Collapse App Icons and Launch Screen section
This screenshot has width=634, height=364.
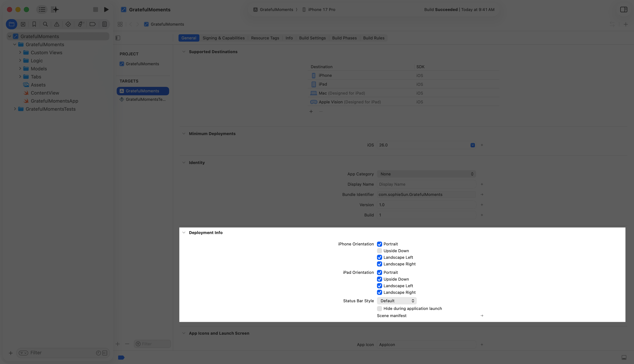pos(184,333)
